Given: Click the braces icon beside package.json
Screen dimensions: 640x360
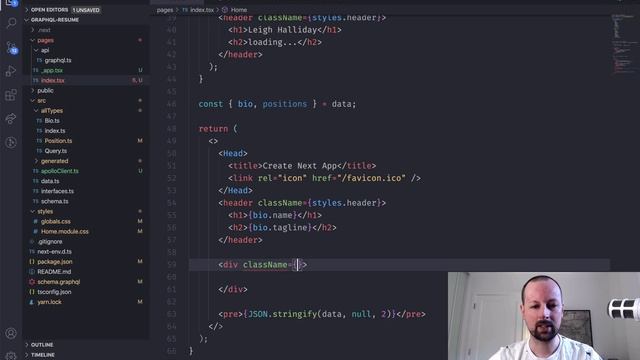Looking at the screenshot, I should (x=32, y=262).
